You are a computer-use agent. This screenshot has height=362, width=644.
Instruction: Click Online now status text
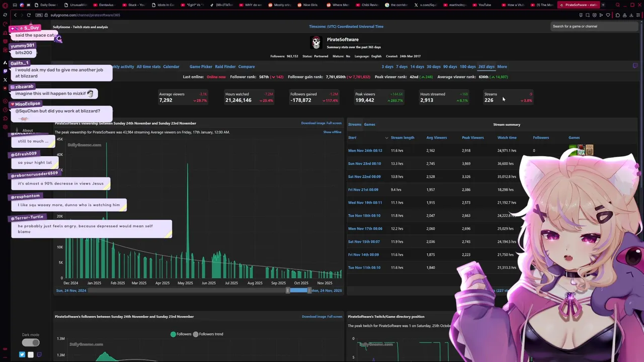(x=216, y=77)
